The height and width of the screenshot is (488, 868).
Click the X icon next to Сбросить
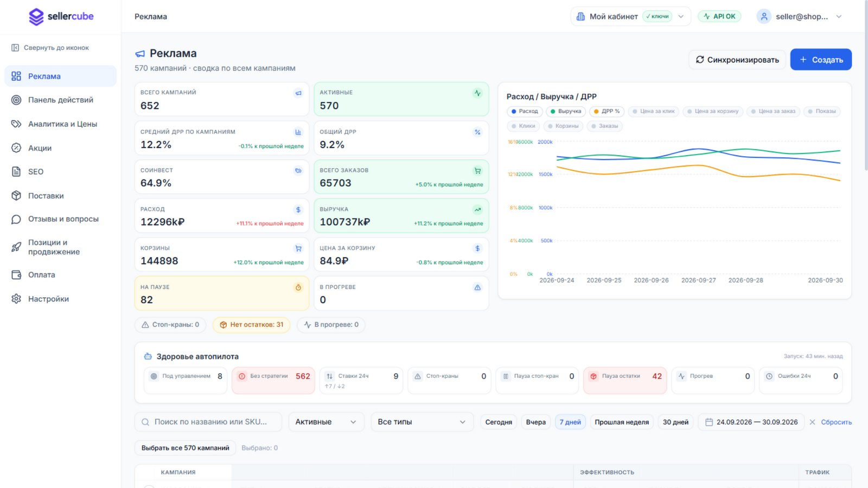(x=812, y=422)
